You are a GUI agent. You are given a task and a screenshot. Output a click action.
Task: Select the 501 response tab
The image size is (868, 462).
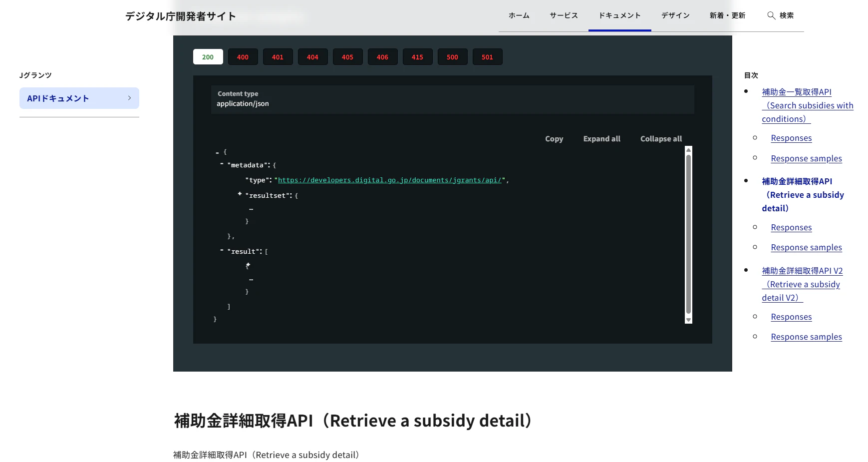pyautogui.click(x=488, y=57)
